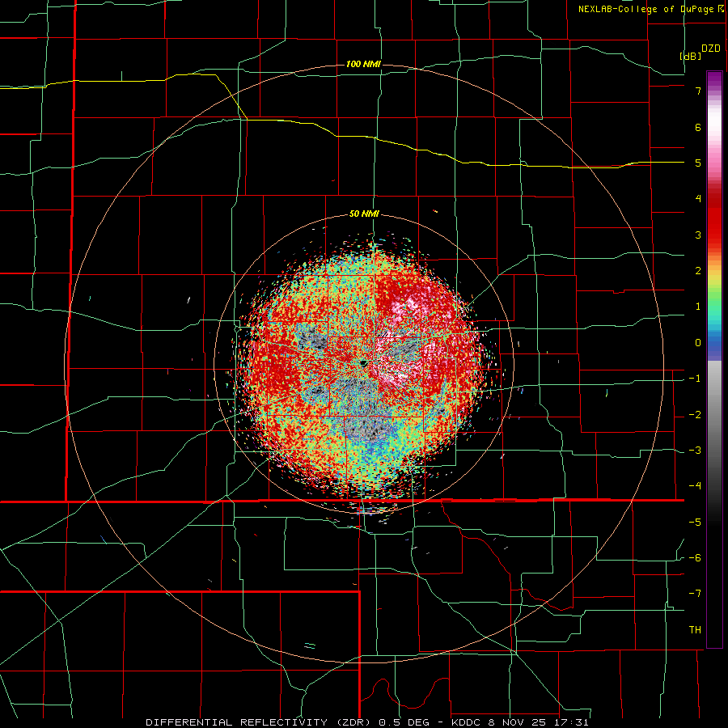Click the '-7' value on the color scale
This screenshot has width=728, height=728.
click(695, 594)
